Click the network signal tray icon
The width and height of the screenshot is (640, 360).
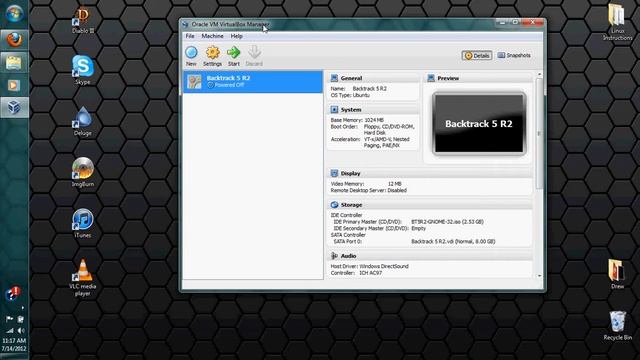click(x=9, y=330)
